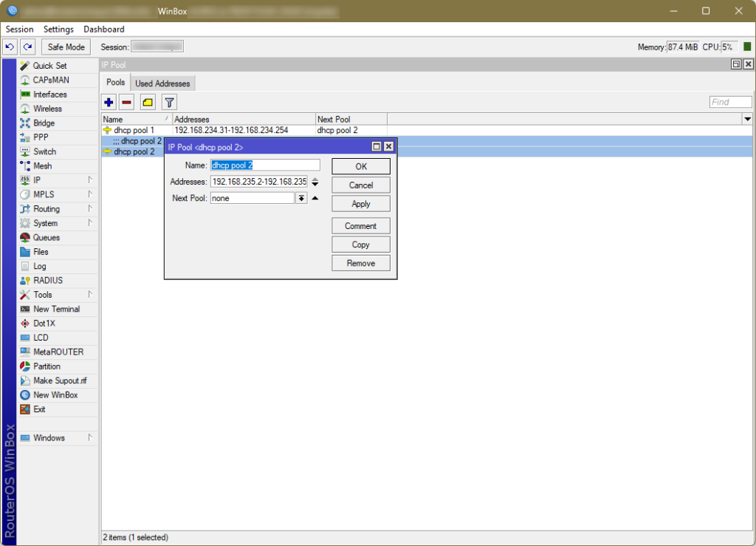Add a new IP pool
This screenshot has width=756, height=546.
click(x=109, y=102)
